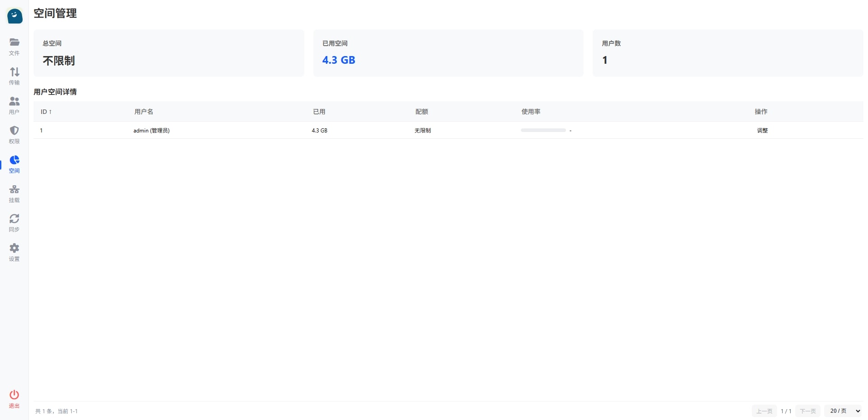Click the red Logout (退出) power icon
The width and height of the screenshot is (868, 420).
[14, 395]
